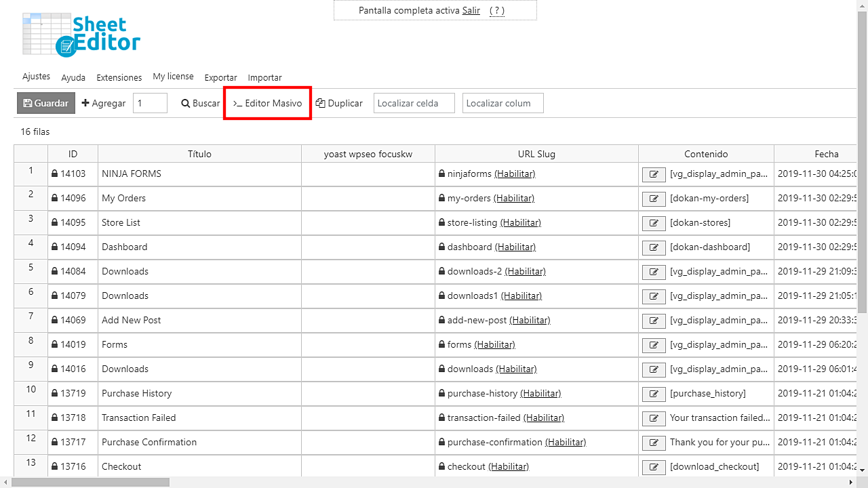868x488 pixels.
Task: Click Salir to exit full screen
Action: pyautogui.click(x=471, y=10)
